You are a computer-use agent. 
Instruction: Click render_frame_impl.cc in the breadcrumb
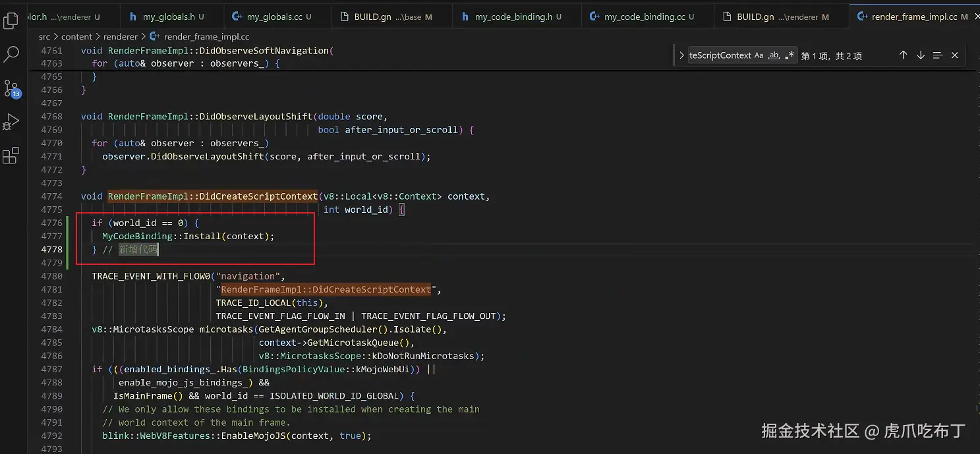(206, 37)
